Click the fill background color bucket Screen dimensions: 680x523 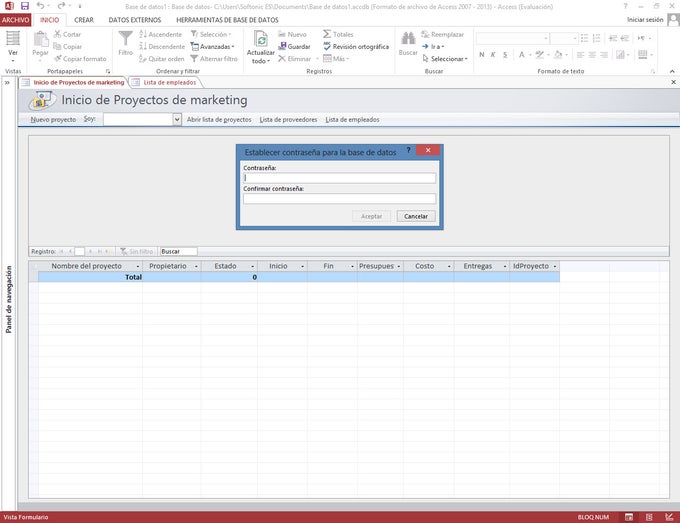click(558, 55)
